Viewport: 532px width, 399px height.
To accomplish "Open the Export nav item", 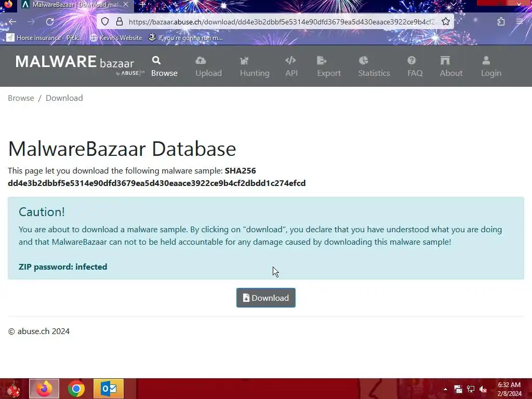I will [x=329, y=66].
